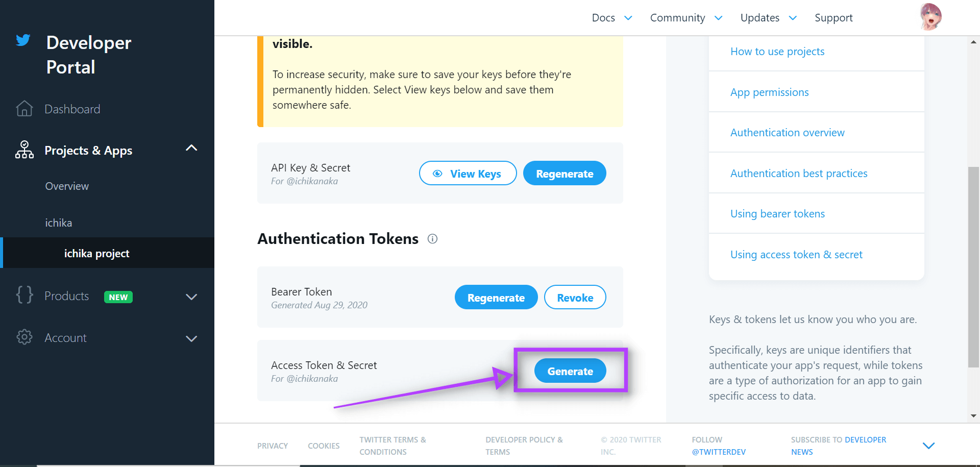Open the Support menu item
This screenshot has width=980, height=467.
click(x=834, y=18)
